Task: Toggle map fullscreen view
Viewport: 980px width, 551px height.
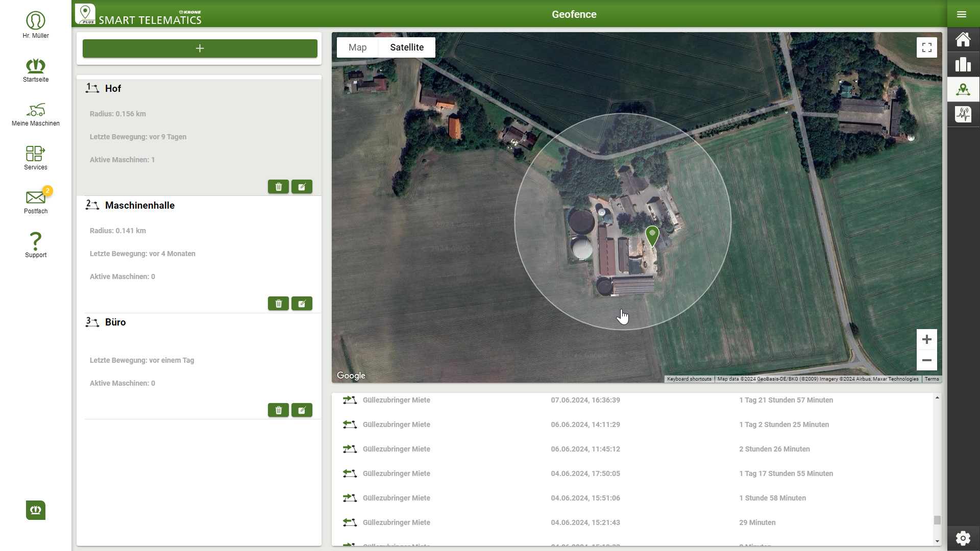Action: point(926,47)
